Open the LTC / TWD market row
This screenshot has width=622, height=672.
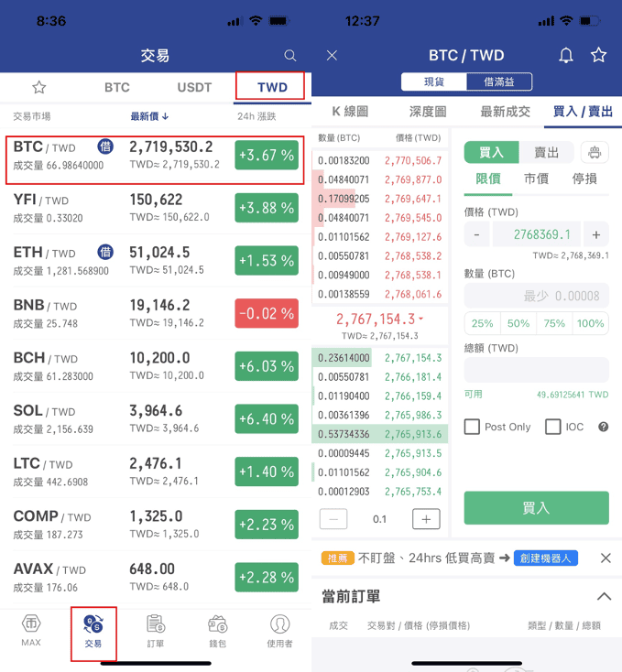pyautogui.click(x=155, y=471)
